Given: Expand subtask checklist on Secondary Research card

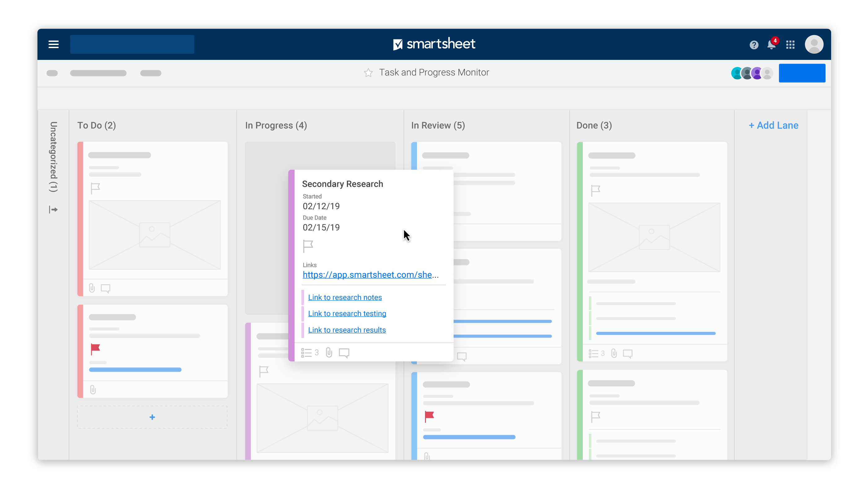Looking at the screenshot, I should coord(307,353).
